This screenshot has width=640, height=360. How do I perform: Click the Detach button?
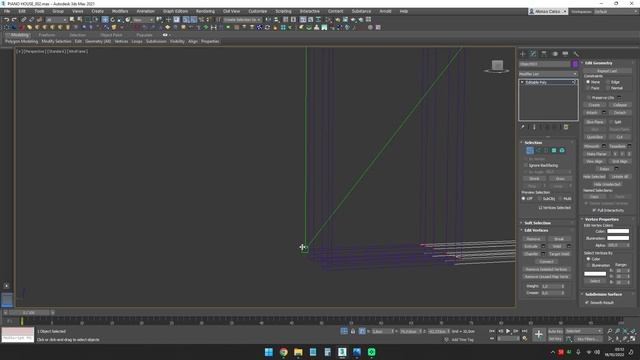[620, 113]
